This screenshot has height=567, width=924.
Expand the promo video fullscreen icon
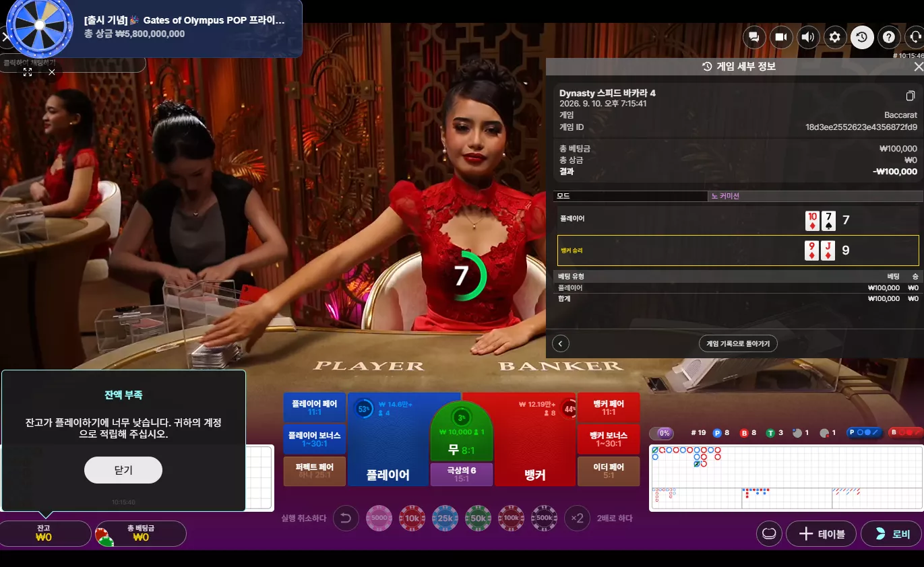(28, 72)
